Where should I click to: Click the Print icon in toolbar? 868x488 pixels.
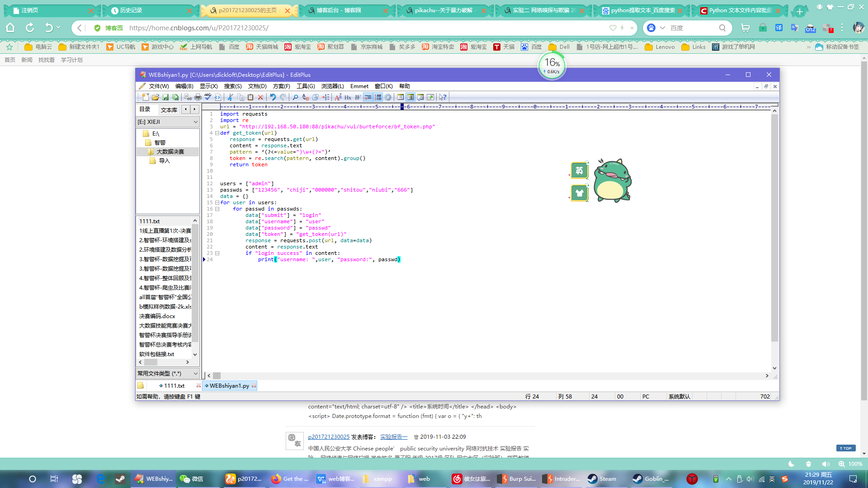tap(198, 97)
